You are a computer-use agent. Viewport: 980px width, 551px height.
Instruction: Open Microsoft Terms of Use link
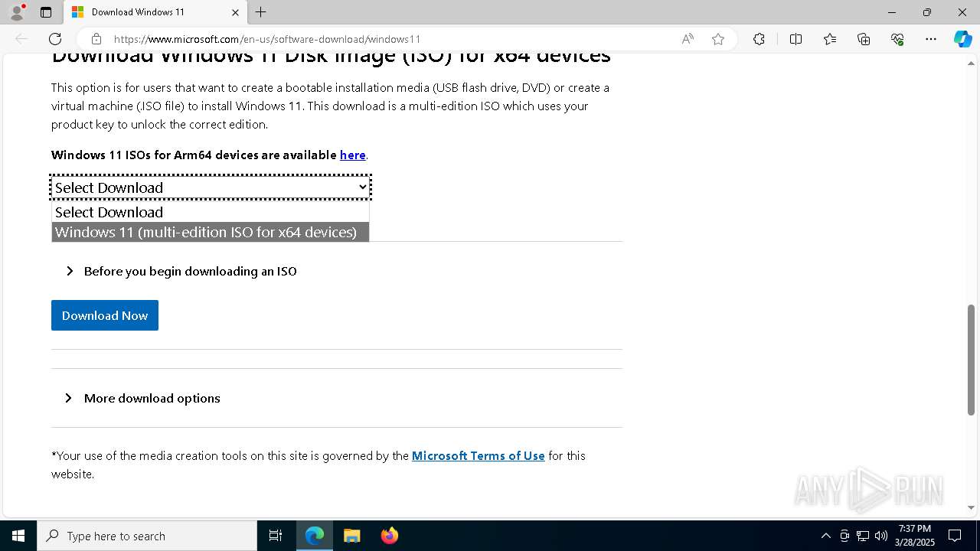click(x=479, y=455)
